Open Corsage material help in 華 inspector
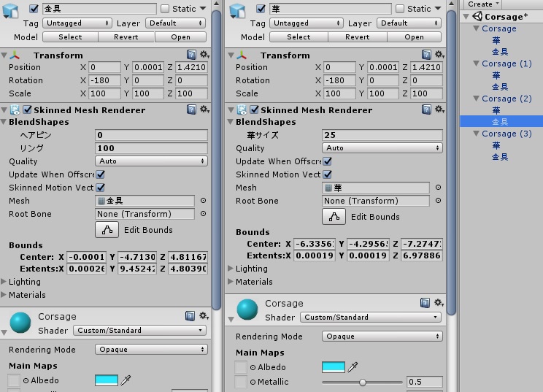Screen dimensions: 543x392 (x=425, y=303)
